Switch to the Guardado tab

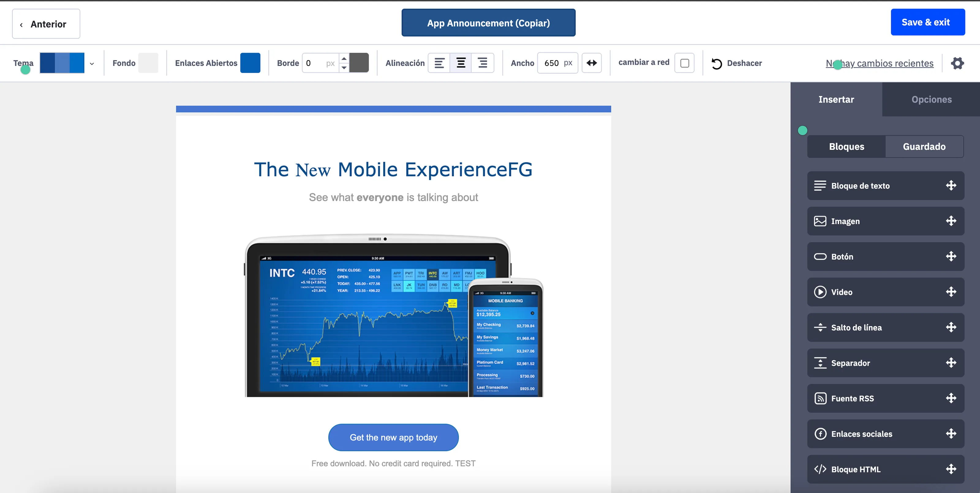[x=924, y=147]
